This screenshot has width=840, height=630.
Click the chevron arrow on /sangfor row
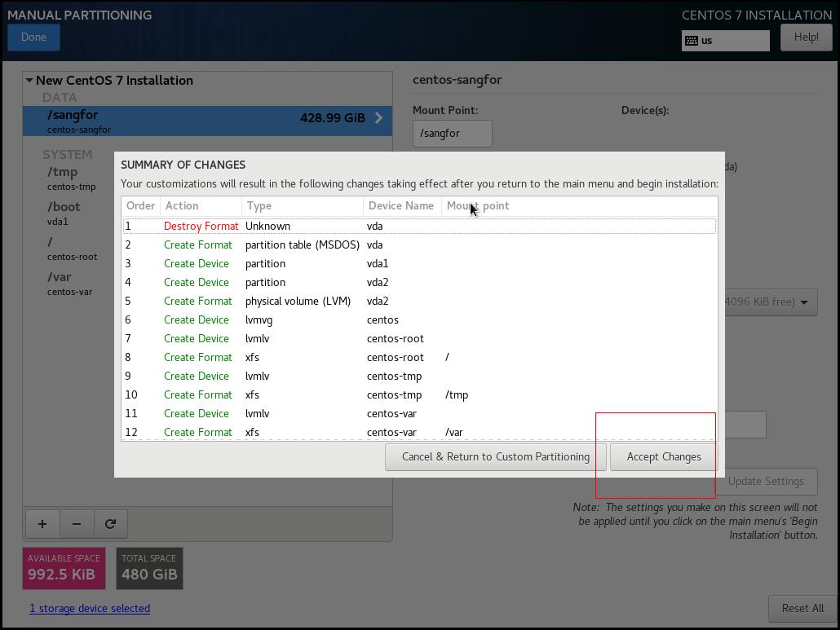click(378, 117)
